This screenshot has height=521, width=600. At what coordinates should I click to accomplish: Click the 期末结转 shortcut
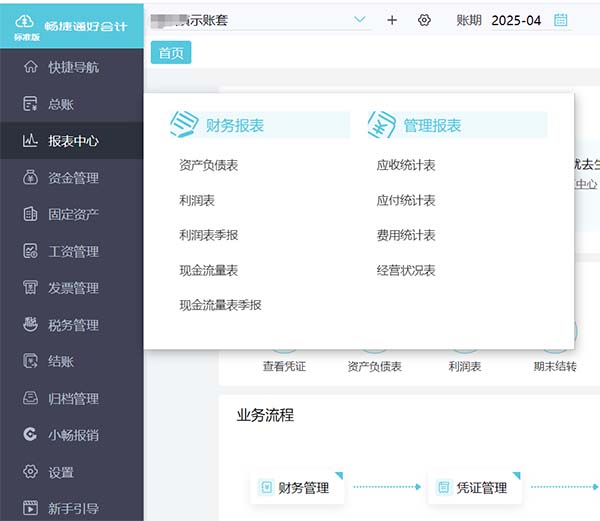pos(555,366)
